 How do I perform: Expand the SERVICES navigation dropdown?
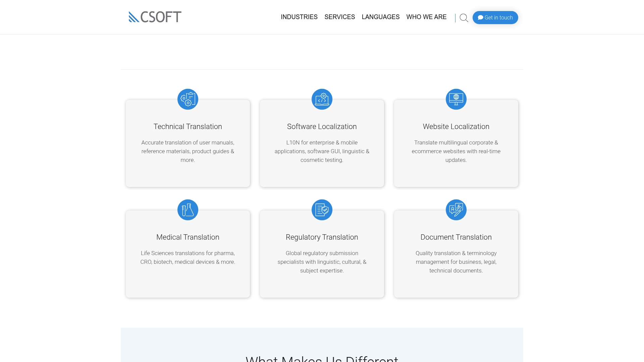[339, 17]
